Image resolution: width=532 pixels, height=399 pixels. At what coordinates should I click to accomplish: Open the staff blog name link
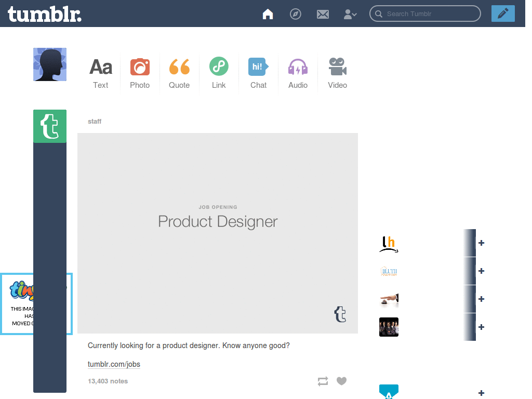(95, 122)
